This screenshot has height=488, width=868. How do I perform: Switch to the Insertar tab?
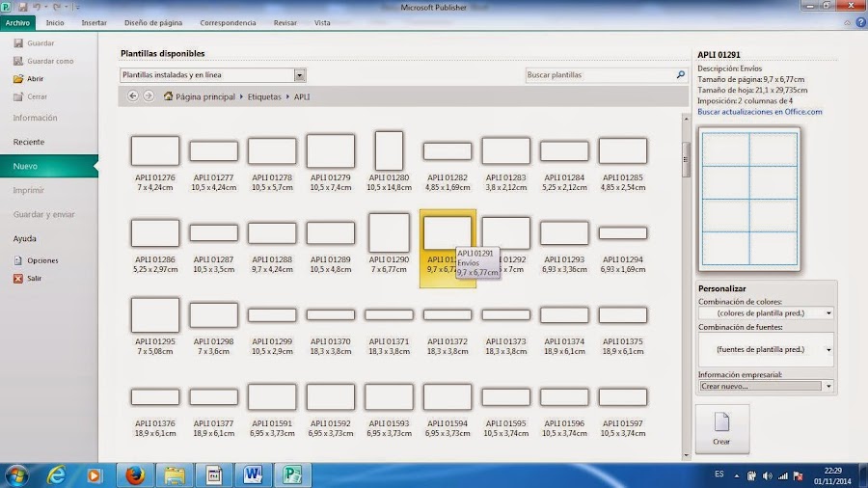[x=95, y=23]
